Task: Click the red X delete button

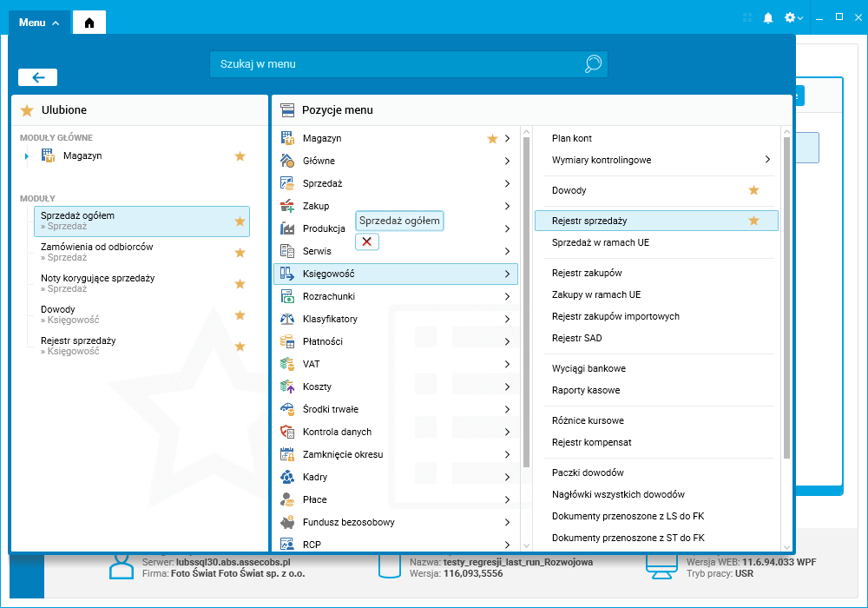Action: coord(366,241)
